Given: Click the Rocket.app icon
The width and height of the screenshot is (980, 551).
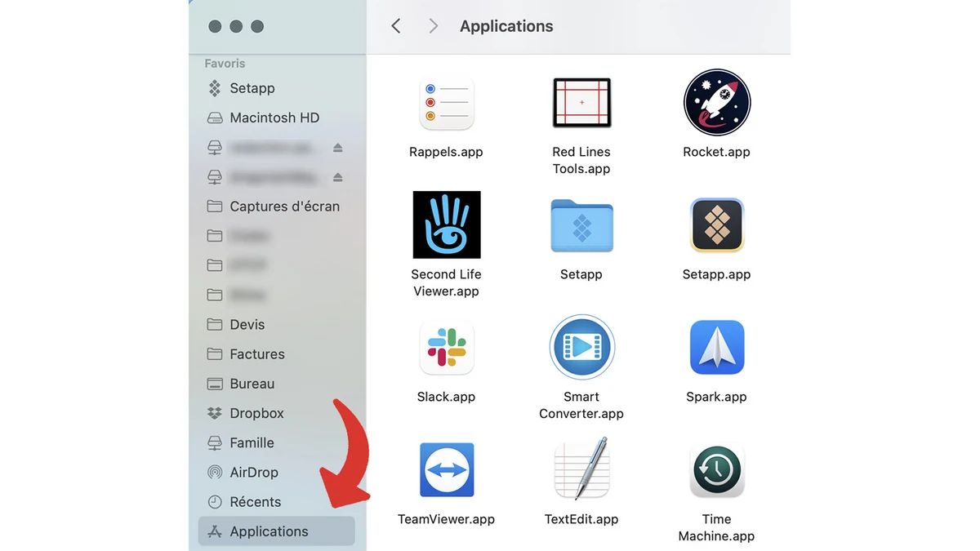Looking at the screenshot, I should [x=716, y=102].
